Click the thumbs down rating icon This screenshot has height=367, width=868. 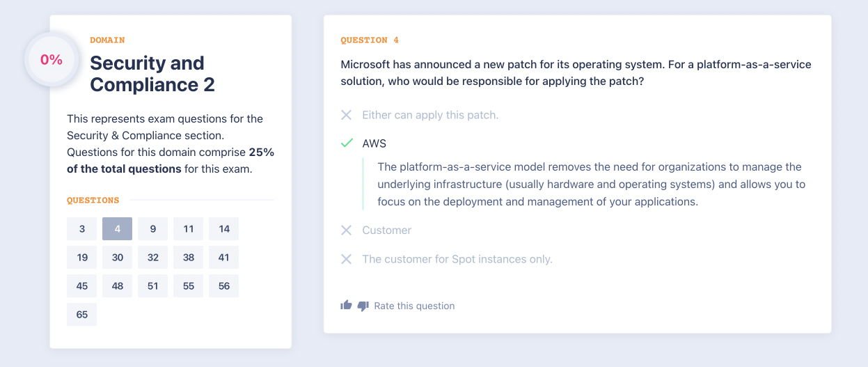[x=363, y=306]
